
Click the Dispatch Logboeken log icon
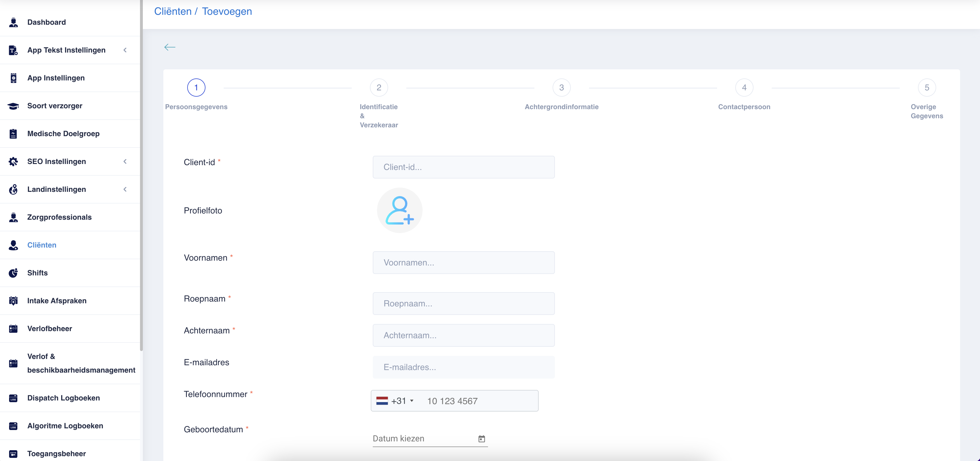pos(13,398)
